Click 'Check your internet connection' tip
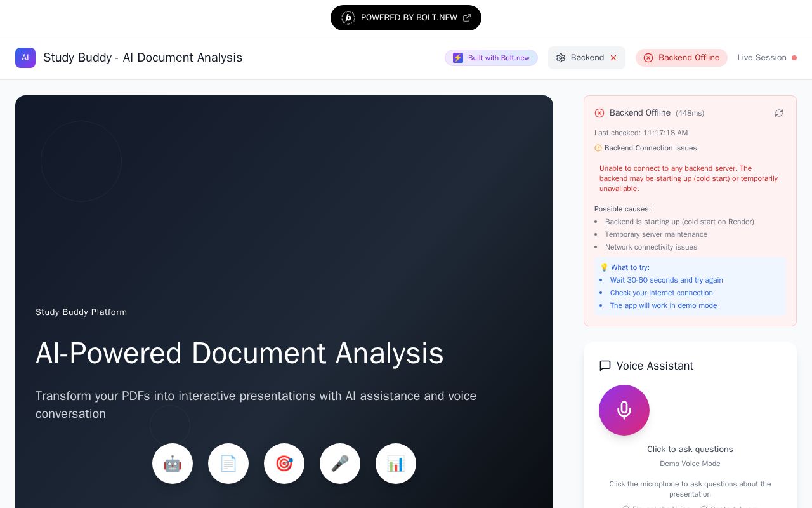The width and height of the screenshot is (812, 508). click(662, 293)
